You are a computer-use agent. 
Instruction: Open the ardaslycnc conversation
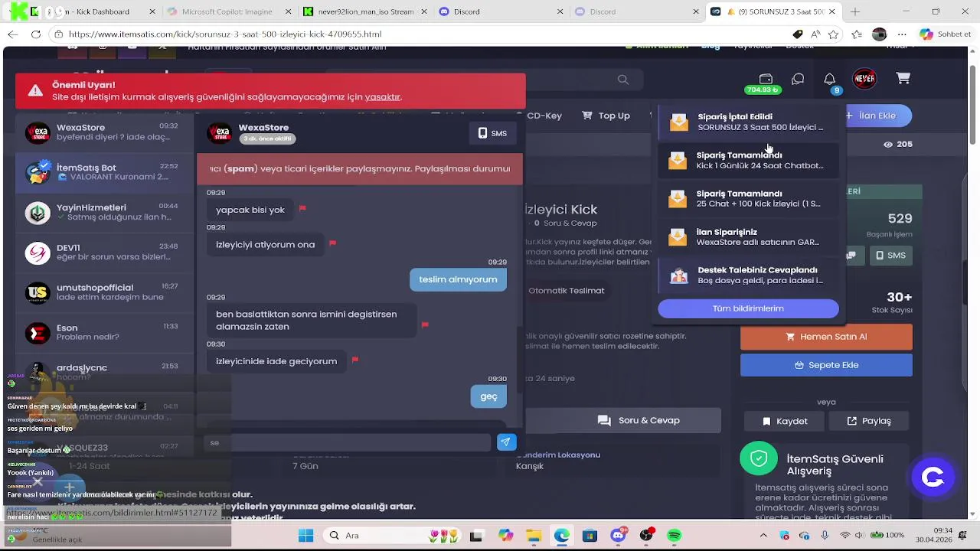pos(103,373)
